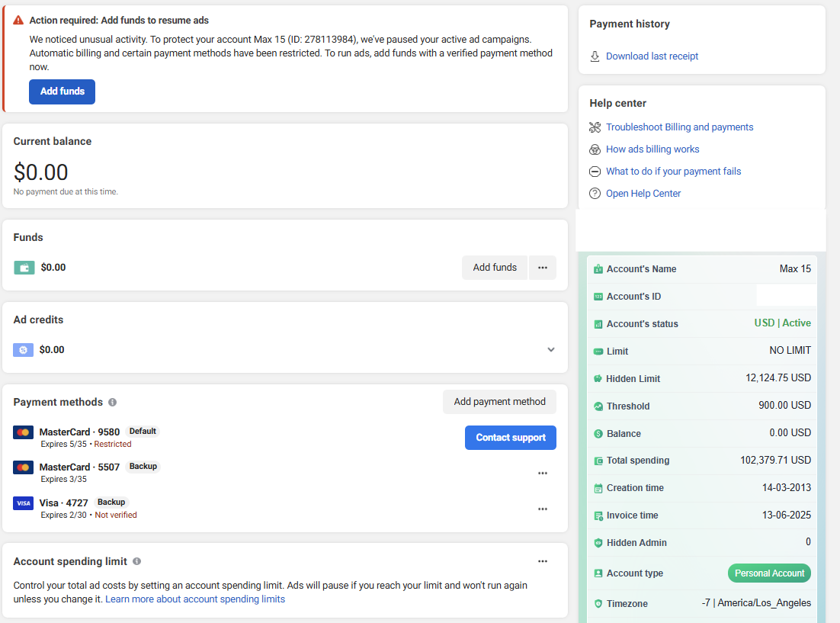
Task: Click the Not verified status text
Action: click(116, 515)
